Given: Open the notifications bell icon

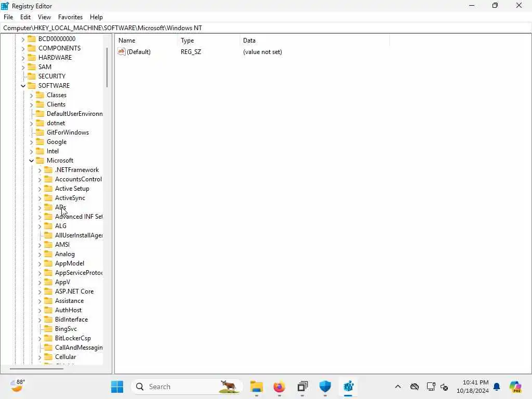Looking at the screenshot, I should pyautogui.click(x=497, y=387).
